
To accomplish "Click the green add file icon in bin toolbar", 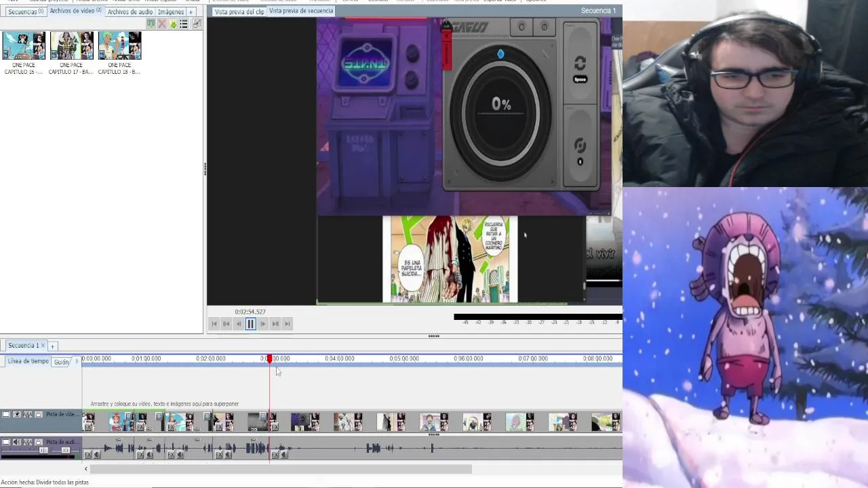I will (x=173, y=24).
